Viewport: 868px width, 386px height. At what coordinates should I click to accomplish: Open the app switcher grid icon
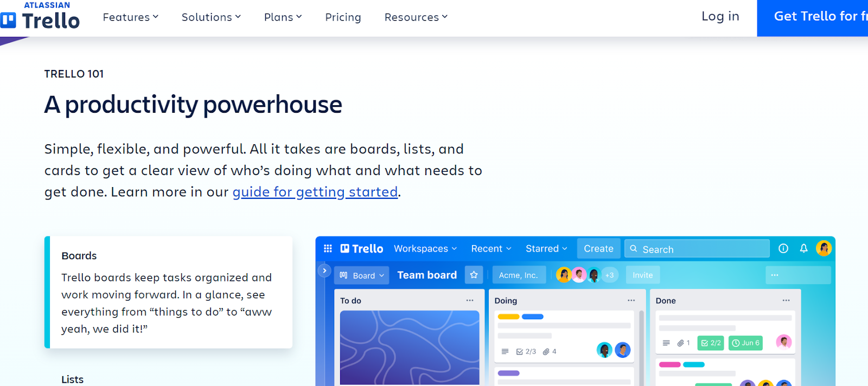pyautogui.click(x=328, y=248)
